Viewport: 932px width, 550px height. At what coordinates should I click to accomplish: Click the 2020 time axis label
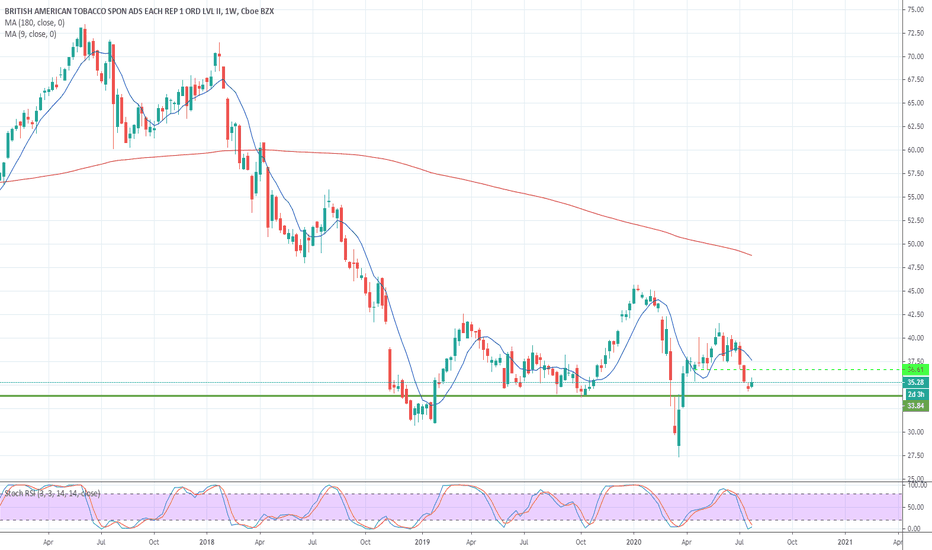pyautogui.click(x=634, y=542)
